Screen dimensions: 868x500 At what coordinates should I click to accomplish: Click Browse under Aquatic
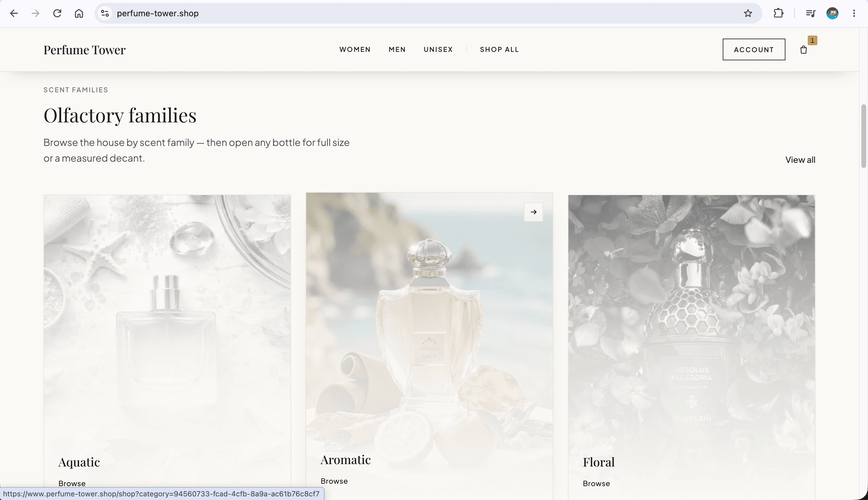(x=72, y=483)
